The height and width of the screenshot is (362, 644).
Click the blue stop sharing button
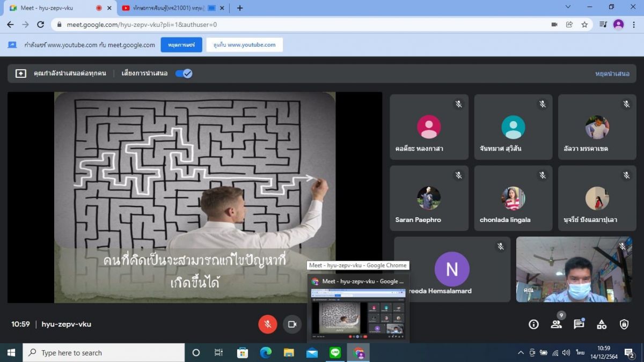pos(181,45)
